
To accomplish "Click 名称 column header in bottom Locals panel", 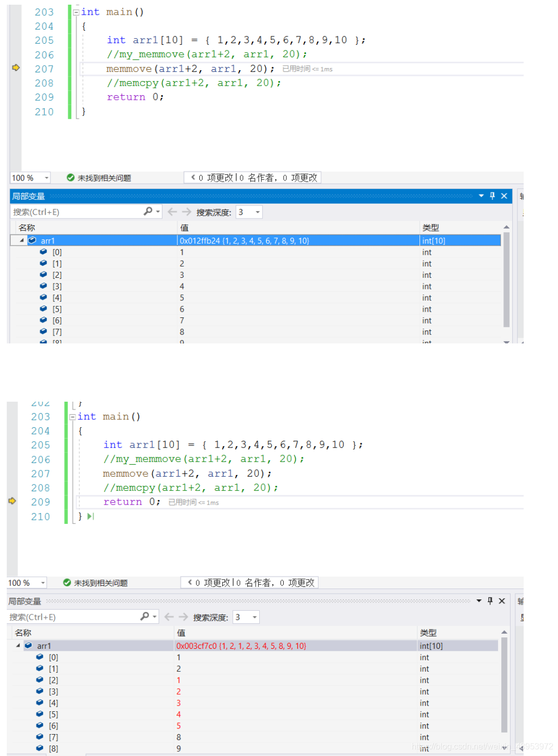I will coord(23,633).
